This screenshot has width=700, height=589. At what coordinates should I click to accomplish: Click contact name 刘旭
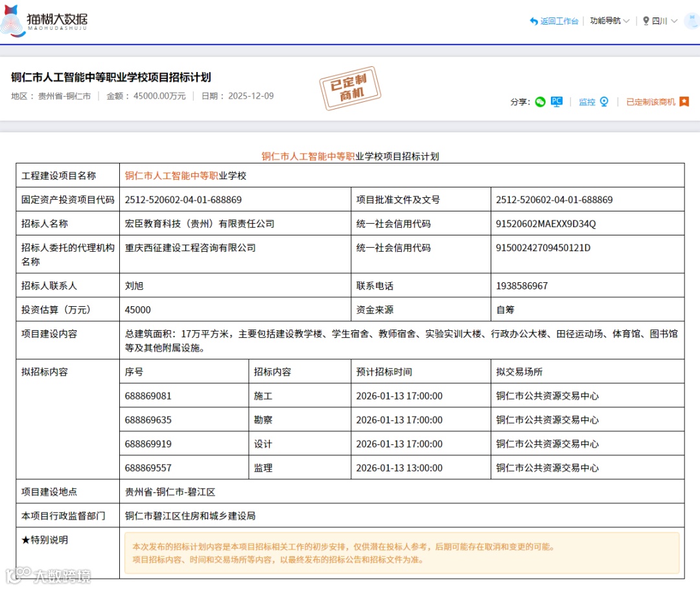click(x=134, y=285)
